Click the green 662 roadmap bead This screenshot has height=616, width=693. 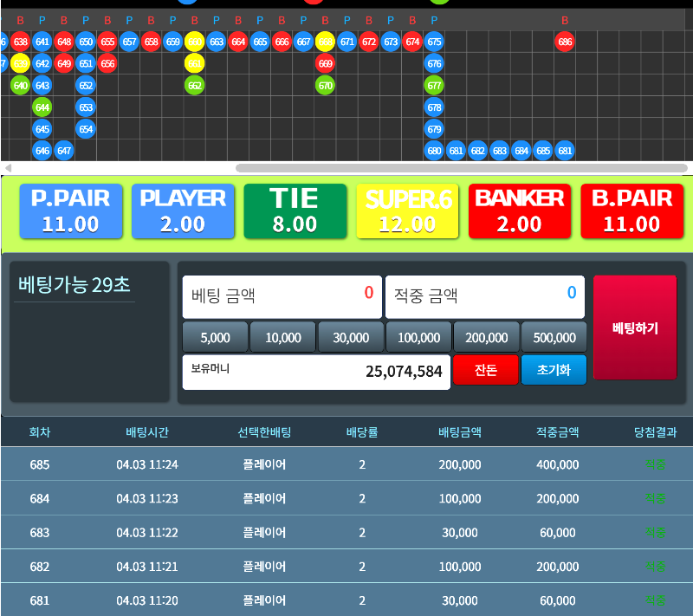click(194, 86)
